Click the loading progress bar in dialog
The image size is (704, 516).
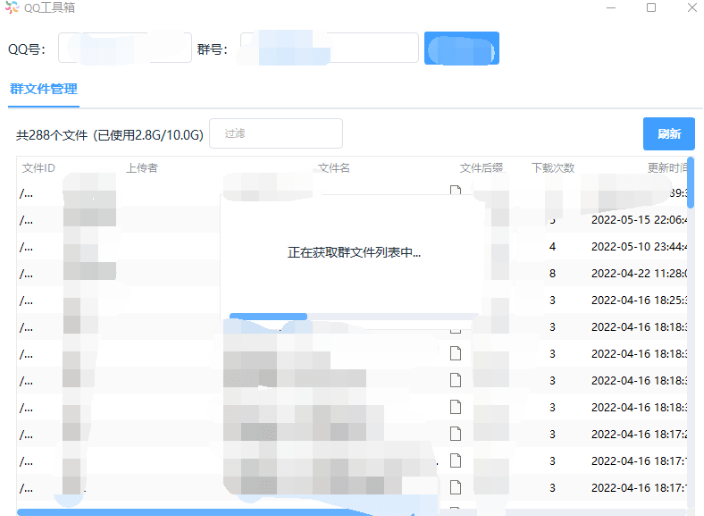click(x=354, y=316)
